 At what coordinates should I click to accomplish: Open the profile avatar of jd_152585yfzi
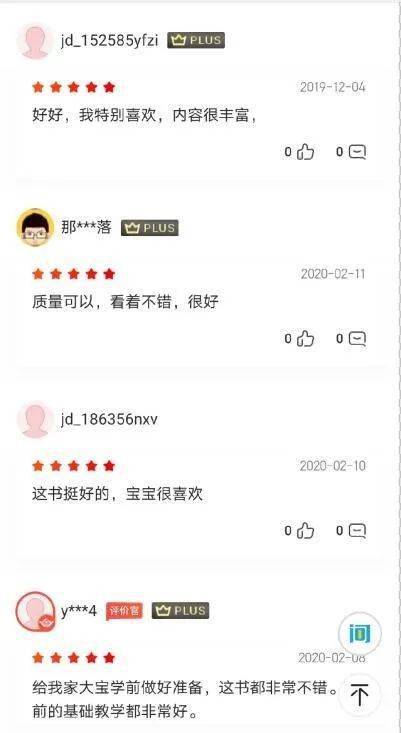click(x=35, y=41)
